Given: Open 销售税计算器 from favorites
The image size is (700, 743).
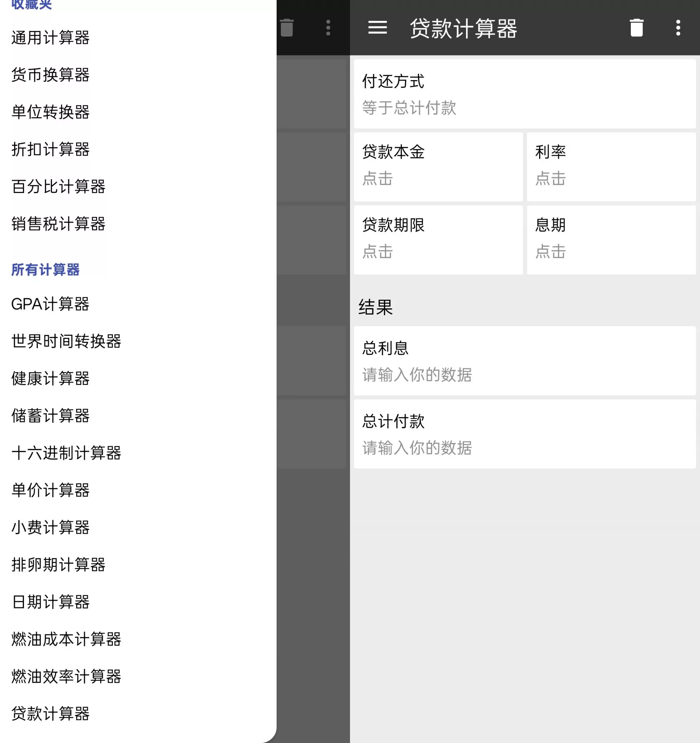Looking at the screenshot, I should click(x=58, y=224).
